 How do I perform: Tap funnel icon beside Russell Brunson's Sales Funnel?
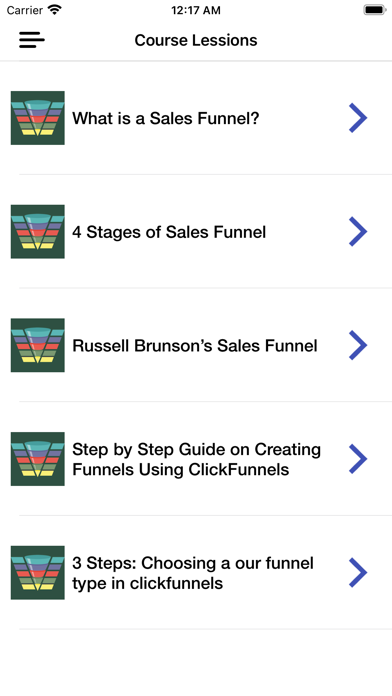pyautogui.click(x=38, y=345)
